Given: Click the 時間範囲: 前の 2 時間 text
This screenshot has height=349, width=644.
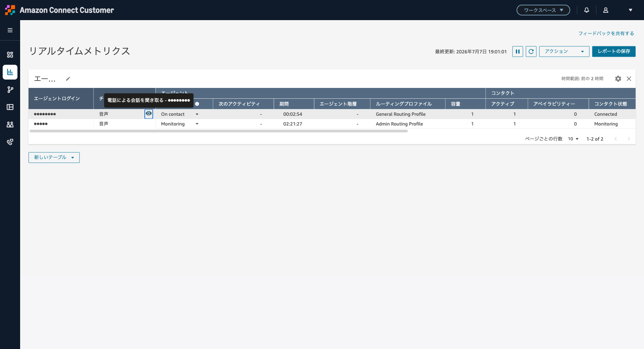Looking at the screenshot, I should tap(582, 79).
